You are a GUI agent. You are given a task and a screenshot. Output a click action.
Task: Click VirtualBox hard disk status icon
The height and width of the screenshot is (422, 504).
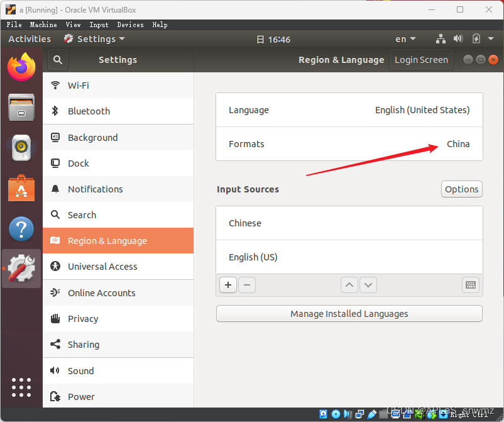tap(324, 414)
